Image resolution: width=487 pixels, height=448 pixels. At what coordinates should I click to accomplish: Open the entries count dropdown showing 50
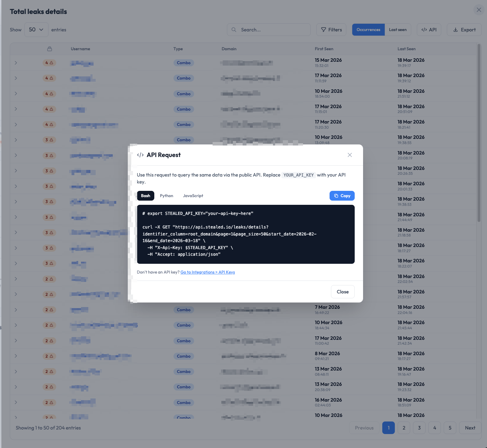(x=36, y=30)
